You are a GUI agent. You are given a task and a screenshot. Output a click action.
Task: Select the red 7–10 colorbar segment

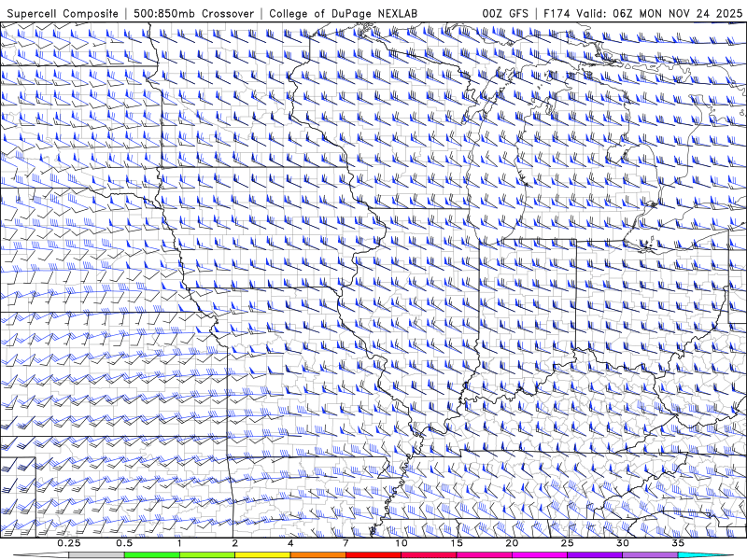[x=373, y=555]
